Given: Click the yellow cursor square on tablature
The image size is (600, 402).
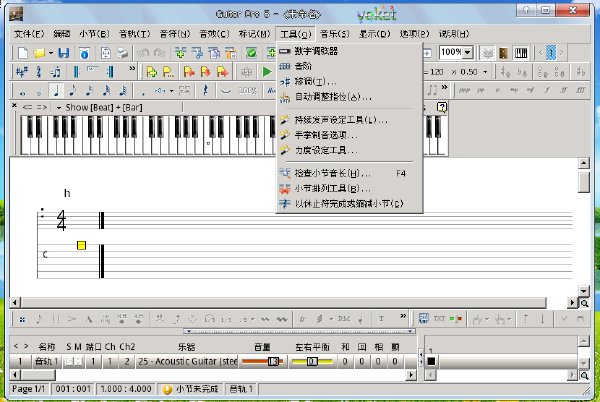Looking at the screenshot, I should 81,245.
